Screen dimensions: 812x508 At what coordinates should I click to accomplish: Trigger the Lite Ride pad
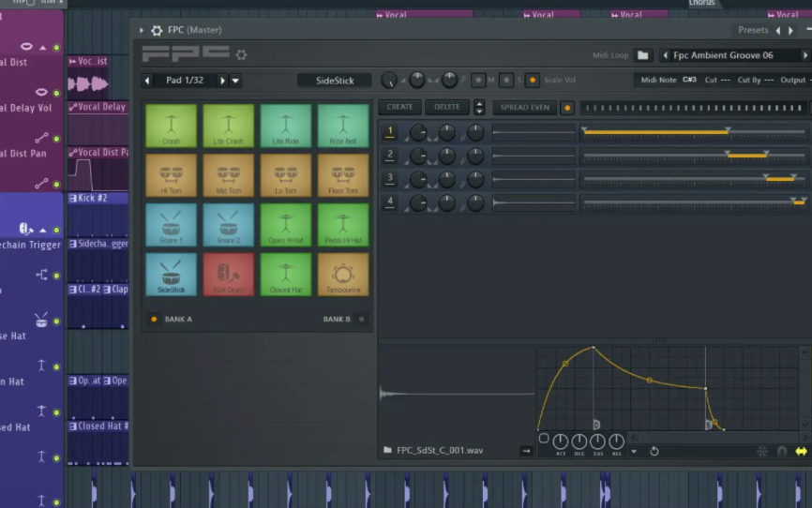click(x=286, y=126)
